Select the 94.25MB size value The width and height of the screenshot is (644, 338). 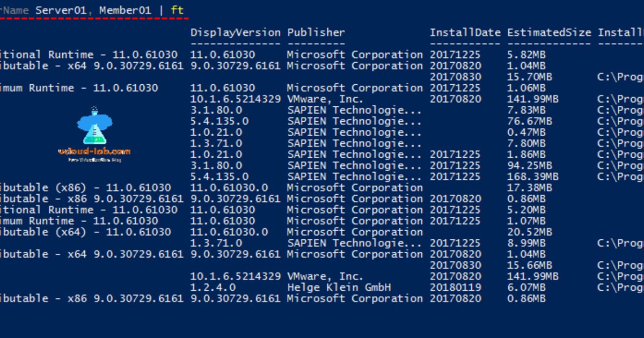530,165
